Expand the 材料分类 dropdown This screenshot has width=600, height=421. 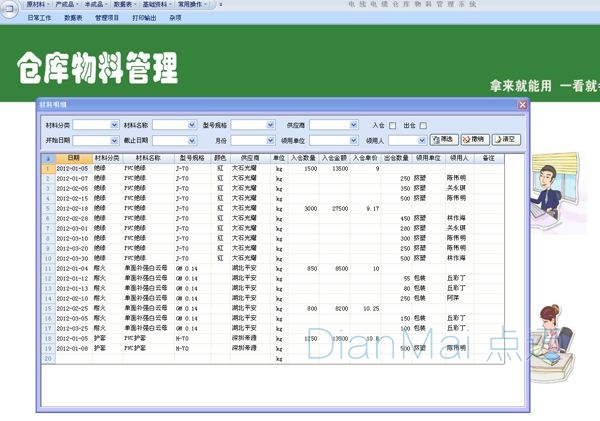tap(114, 125)
